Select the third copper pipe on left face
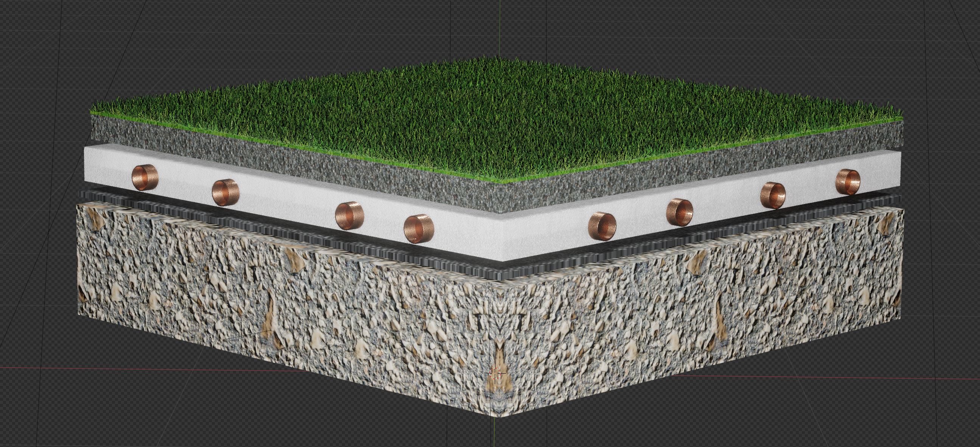Image resolution: width=980 pixels, height=447 pixels. click(349, 215)
